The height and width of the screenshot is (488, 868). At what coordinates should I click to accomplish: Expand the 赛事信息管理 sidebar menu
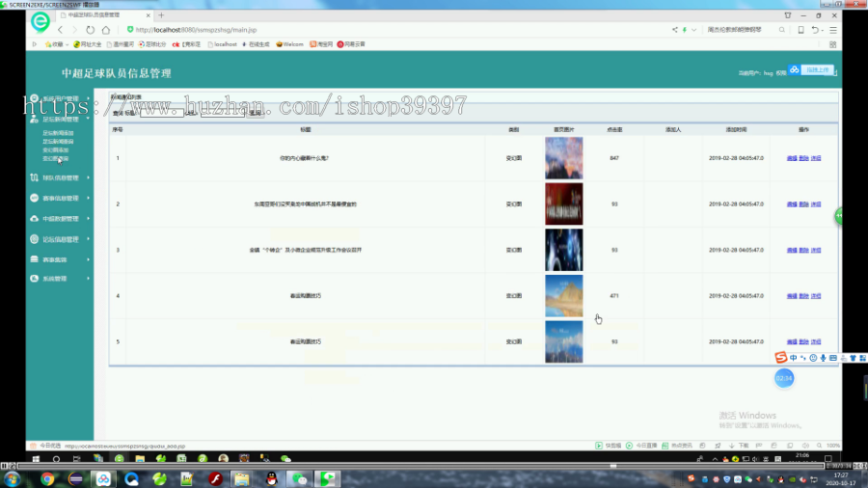tap(60, 198)
